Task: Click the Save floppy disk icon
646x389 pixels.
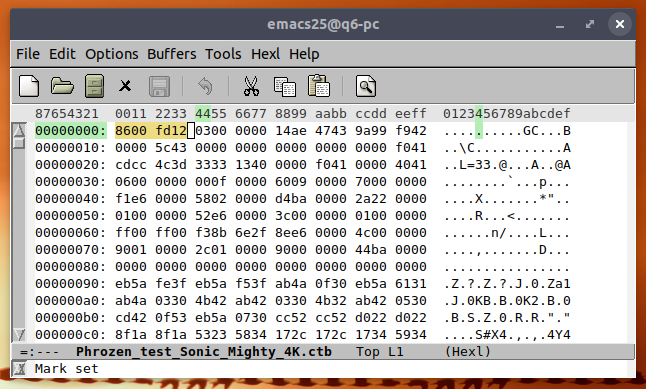Action: coord(159,86)
